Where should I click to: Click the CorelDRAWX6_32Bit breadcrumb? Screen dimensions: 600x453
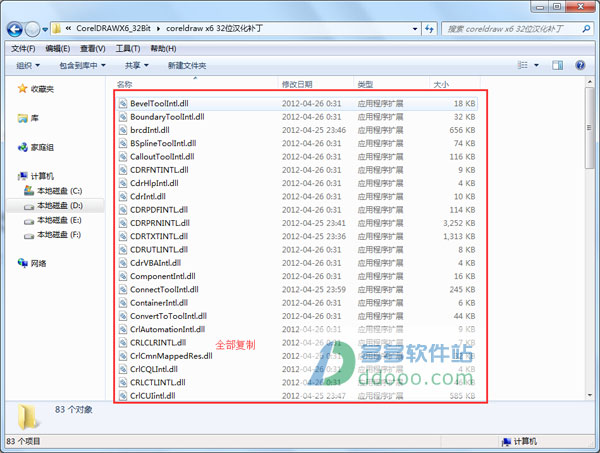(x=113, y=29)
